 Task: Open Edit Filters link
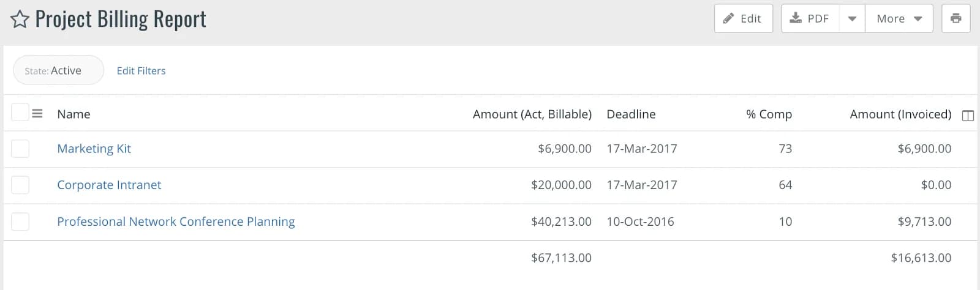pyautogui.click(x=141, y=71)
